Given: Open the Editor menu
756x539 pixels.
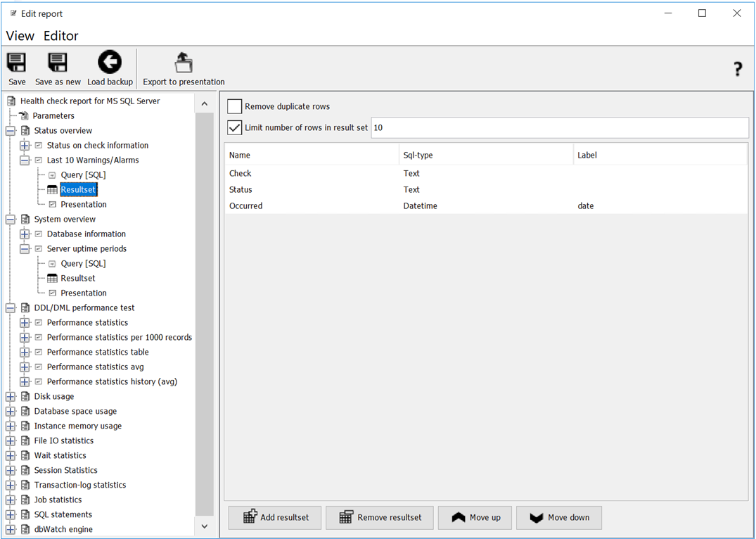Looking at the screenshot, I should 60,36.
